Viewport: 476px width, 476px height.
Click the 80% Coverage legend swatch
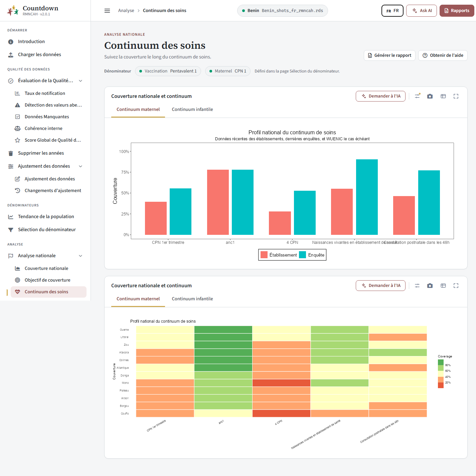tap(441, 362)
